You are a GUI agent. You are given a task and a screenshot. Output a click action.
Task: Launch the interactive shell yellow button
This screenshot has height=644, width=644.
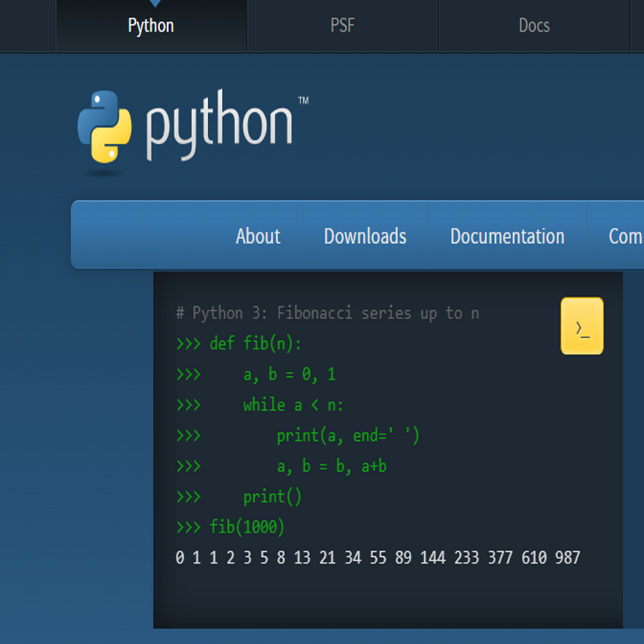[x=582, y=326]
